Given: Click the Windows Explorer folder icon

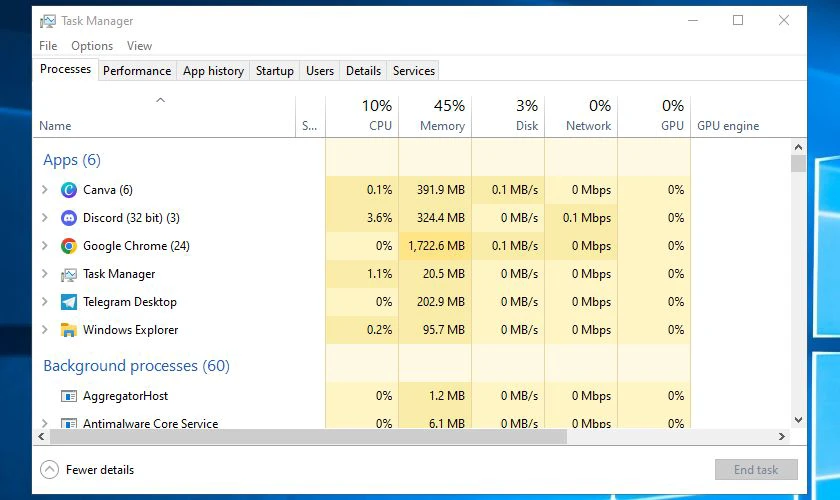Looking at the screenshot, I should (69, 330).
